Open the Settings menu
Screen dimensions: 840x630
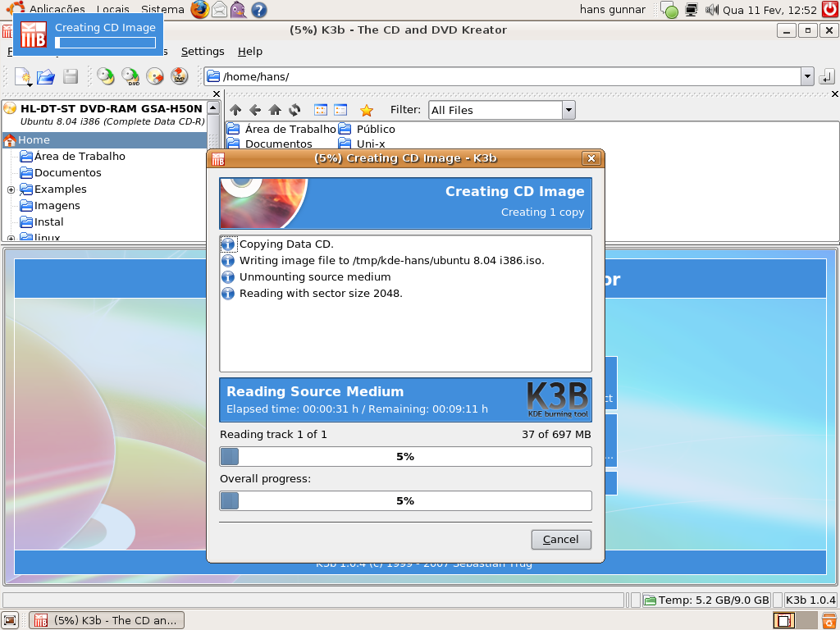pos(203,52)
